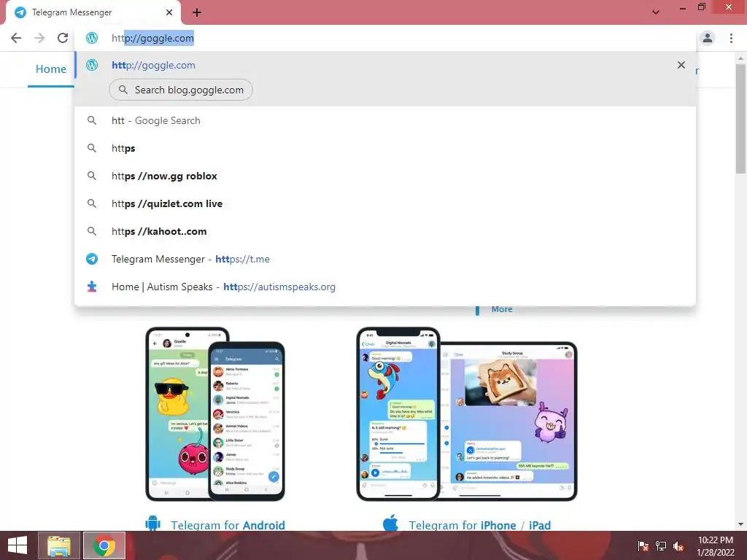Click the Action Center flag tray icon
Image resolution: width=747 pixels, height=560 pixels.
point(643,545)
